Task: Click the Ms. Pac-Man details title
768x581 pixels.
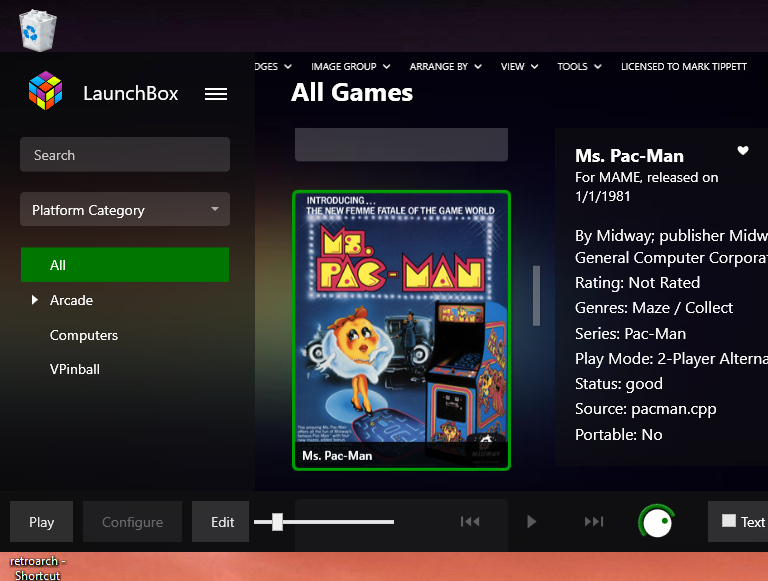Action: pos(629,156)
